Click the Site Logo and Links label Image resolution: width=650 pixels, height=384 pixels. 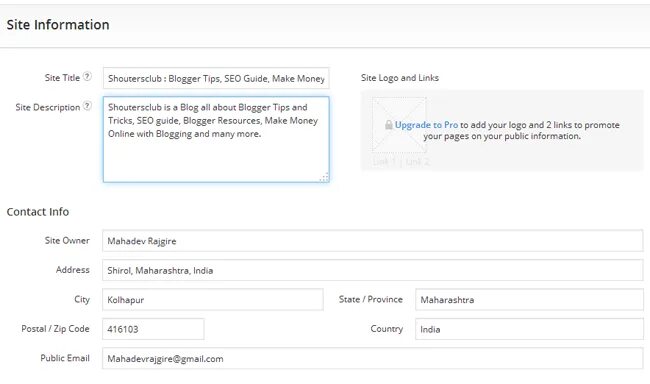pos(400,78)
